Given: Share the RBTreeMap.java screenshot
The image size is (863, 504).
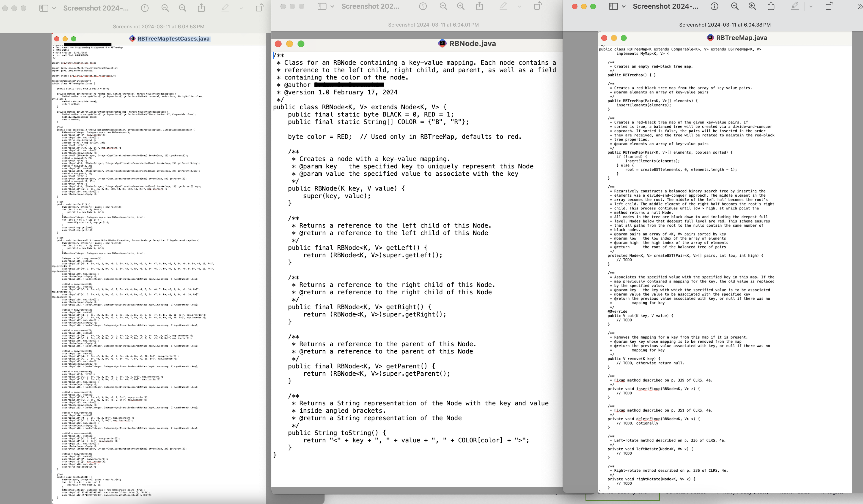Looking at the screenshot, I should 770,6.
